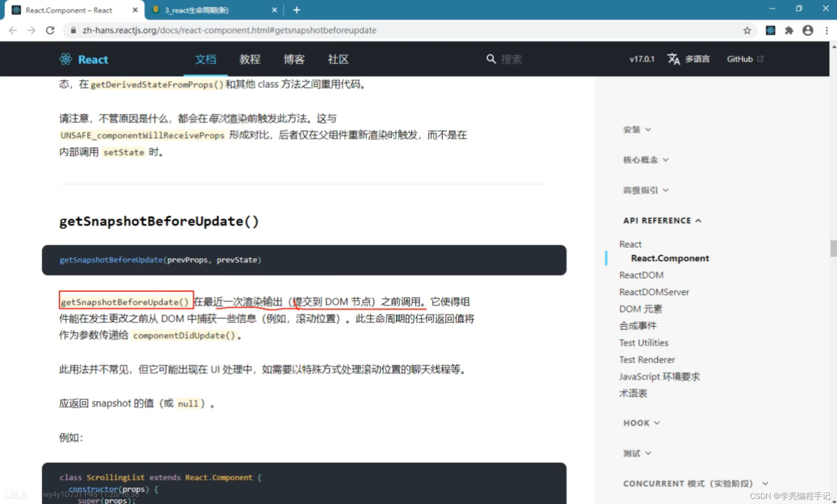This screenshot has width=837, height=504.
Task: Expand the 安装 sidebar section
Action: (637, 129)
